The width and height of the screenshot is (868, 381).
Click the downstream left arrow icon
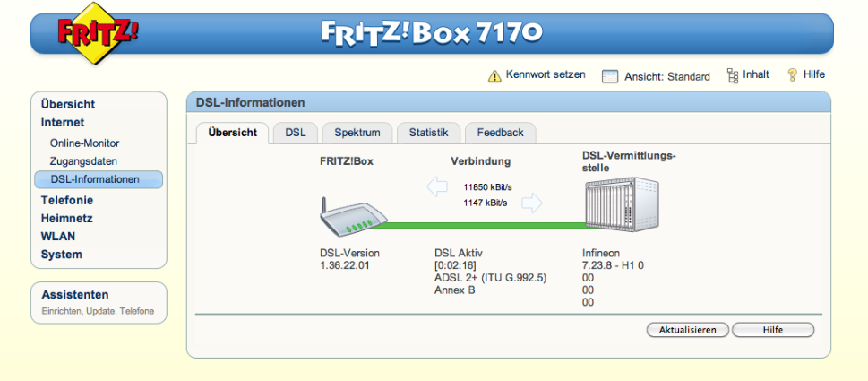437,186
